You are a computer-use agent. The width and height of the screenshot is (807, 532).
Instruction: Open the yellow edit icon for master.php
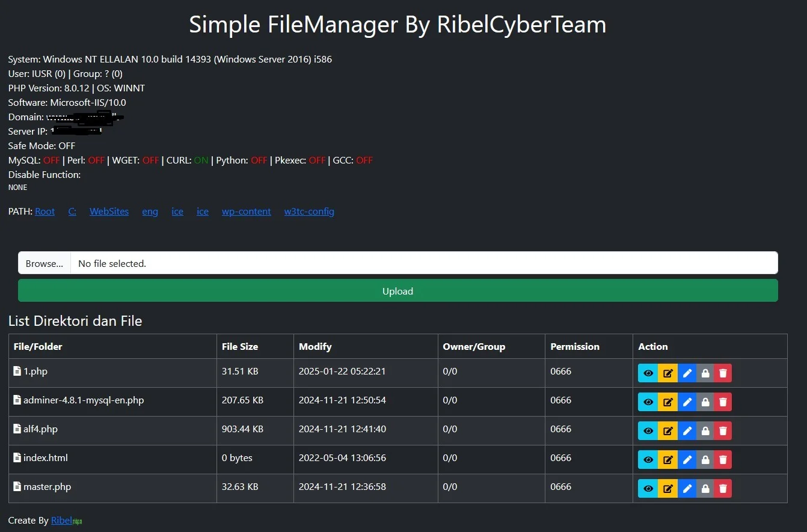pos(668,488)
